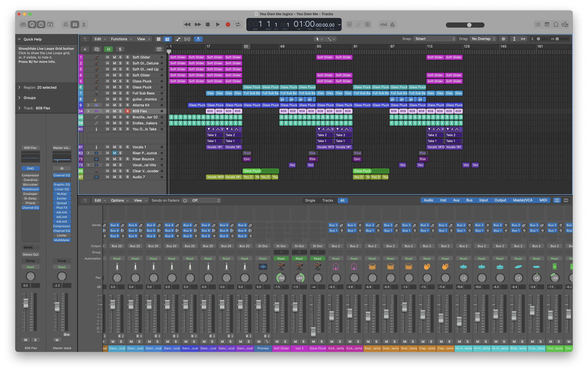This screenshot has height=372, width=588.
Task: Open the Snap Smart dropdown
Action: (434, 39)
